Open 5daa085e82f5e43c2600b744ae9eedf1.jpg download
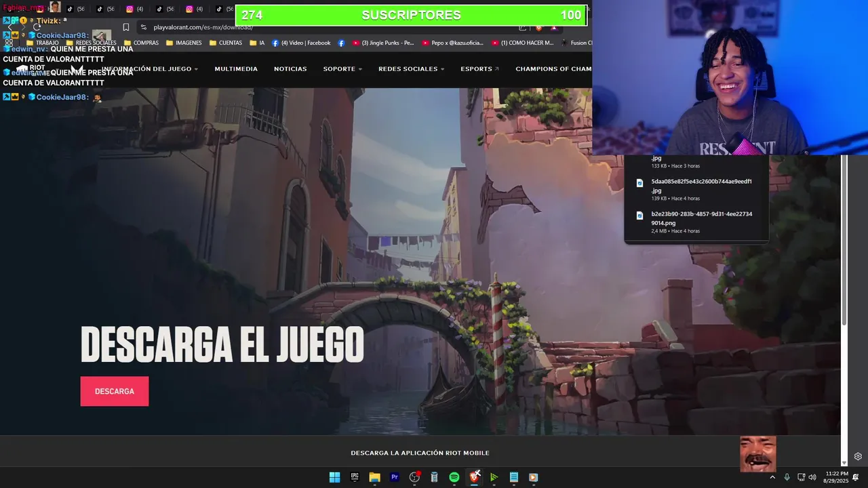Image resolution: width=868 pixels, height=488 pixels. [x=701, y=186]
